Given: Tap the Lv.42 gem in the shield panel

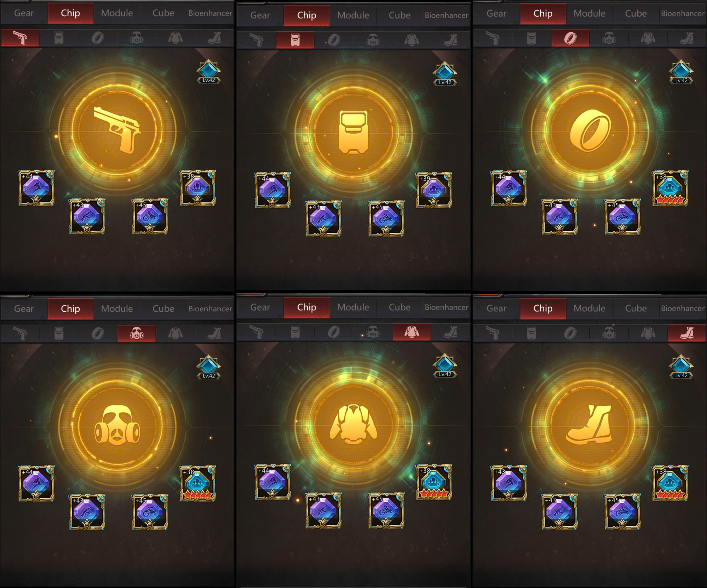Looking at the screenshot, I should (x=445, y=73).
